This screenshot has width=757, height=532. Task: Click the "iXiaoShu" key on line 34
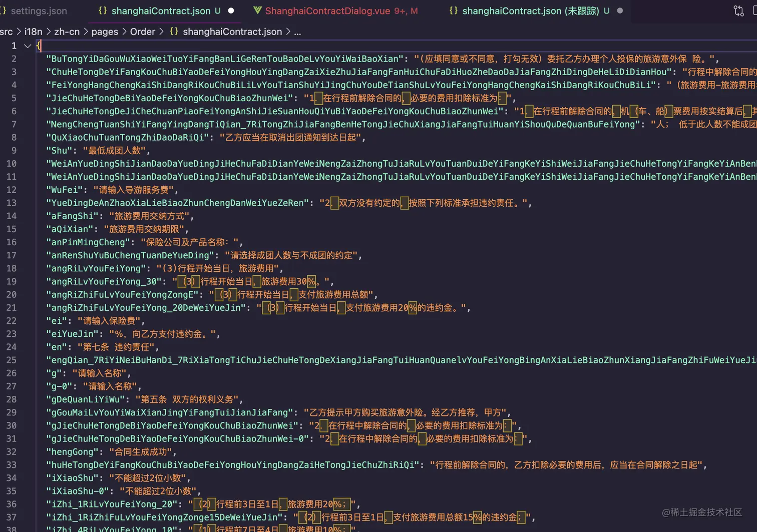[x=73, y=478]
